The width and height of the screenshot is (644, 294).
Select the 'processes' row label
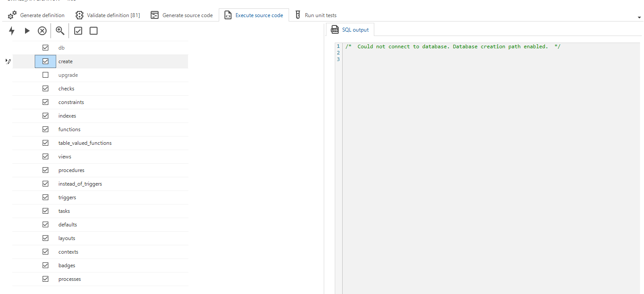tap(69, 279)
